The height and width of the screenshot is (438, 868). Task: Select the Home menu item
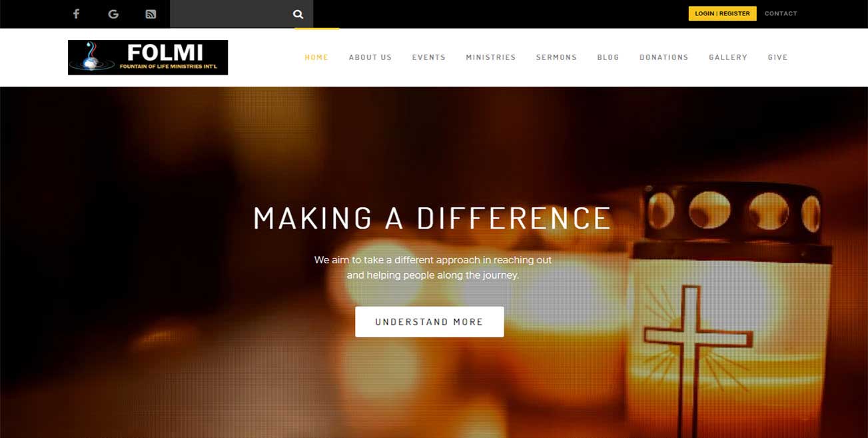[x=316, y=57]
